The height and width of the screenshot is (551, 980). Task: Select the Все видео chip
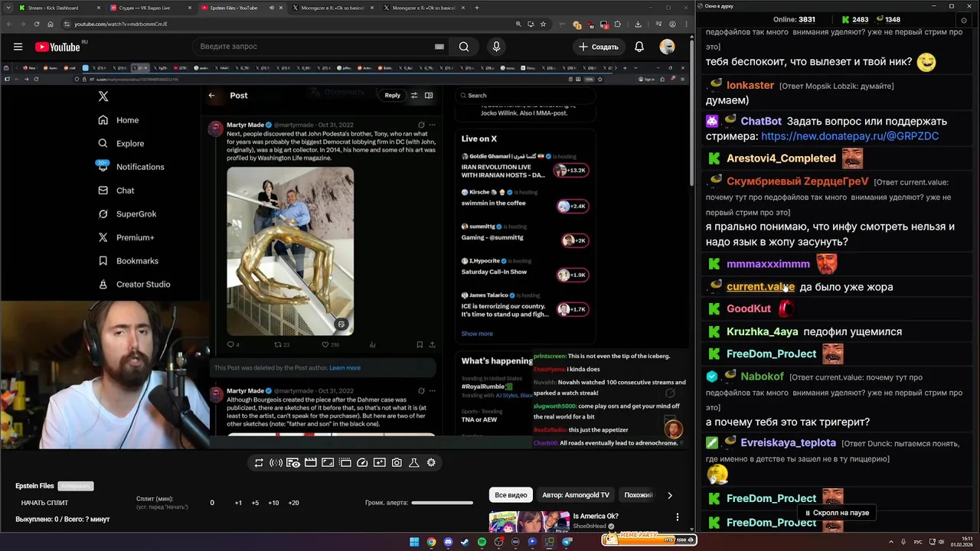point(511,495)
